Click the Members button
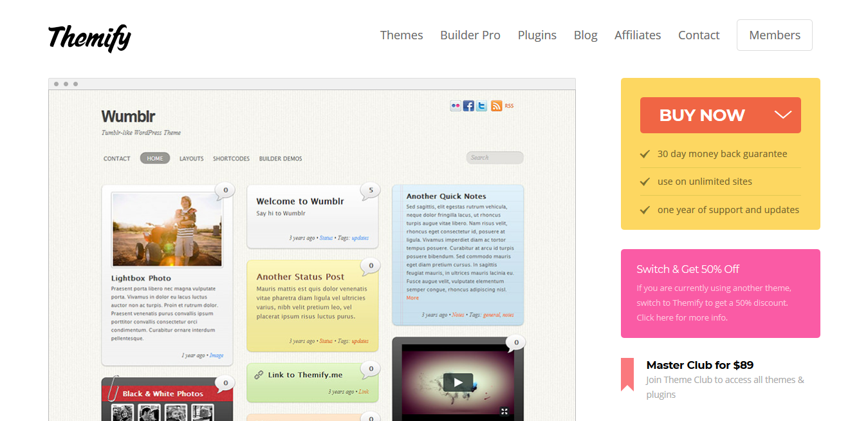The width and height of the screenshot is (868, 421). [775, 35]
